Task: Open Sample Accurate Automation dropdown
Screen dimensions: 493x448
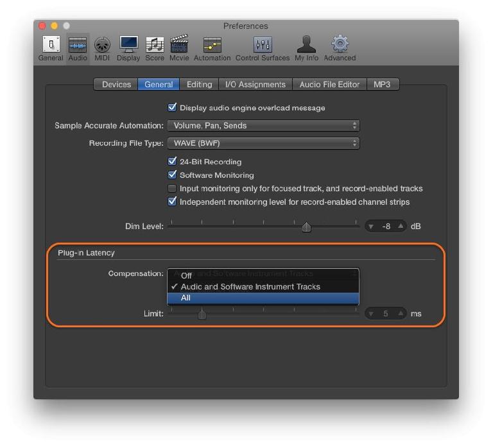Action: [263, 125]
